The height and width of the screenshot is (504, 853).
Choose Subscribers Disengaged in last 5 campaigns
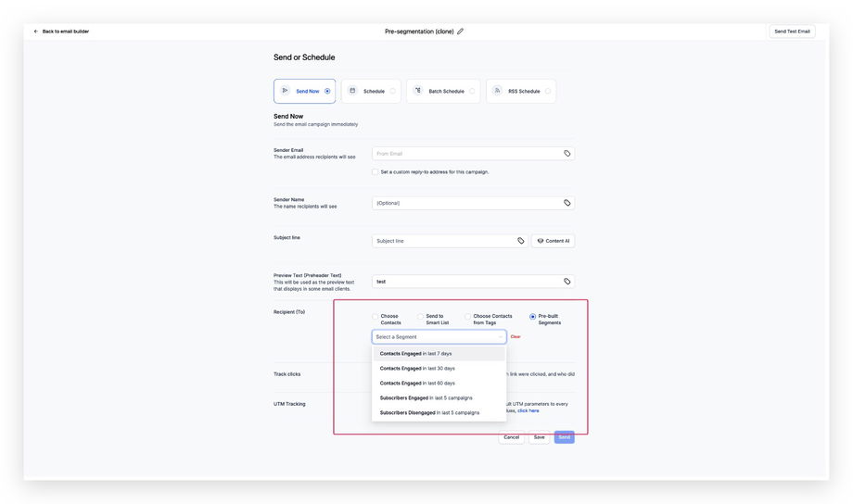(429, 412)
